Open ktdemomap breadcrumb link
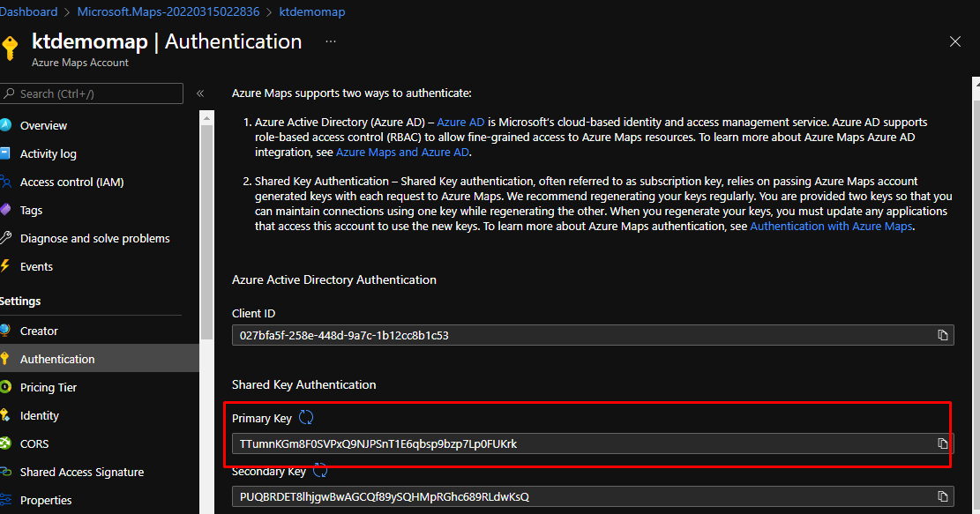 312,11
